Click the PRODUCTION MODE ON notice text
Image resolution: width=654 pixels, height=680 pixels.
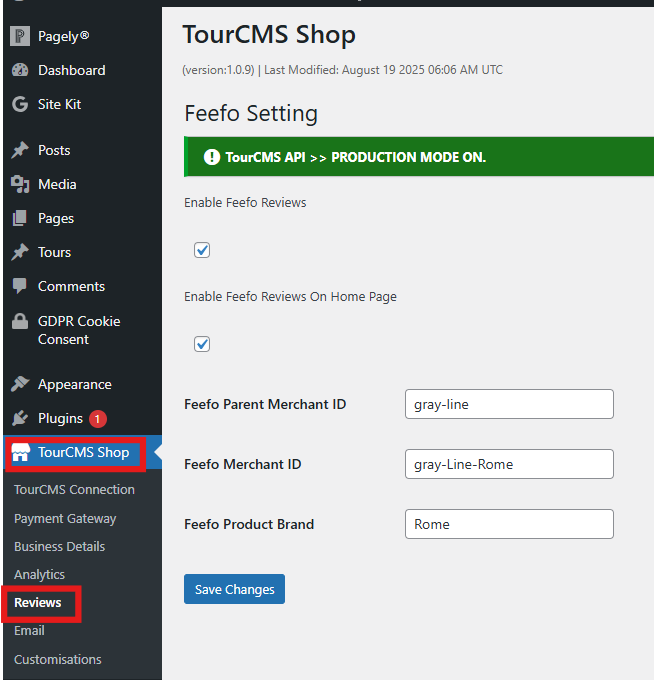[x=356, y=157]
